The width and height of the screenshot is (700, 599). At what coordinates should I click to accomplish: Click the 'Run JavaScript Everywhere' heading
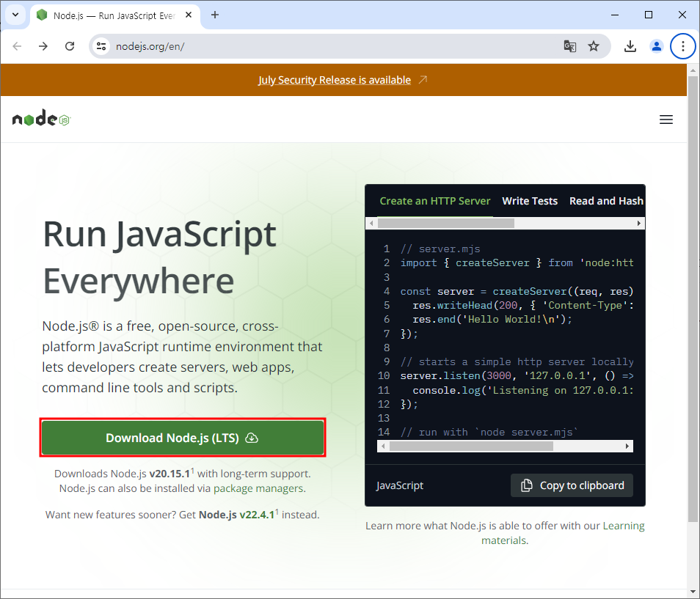click(160, 257)
